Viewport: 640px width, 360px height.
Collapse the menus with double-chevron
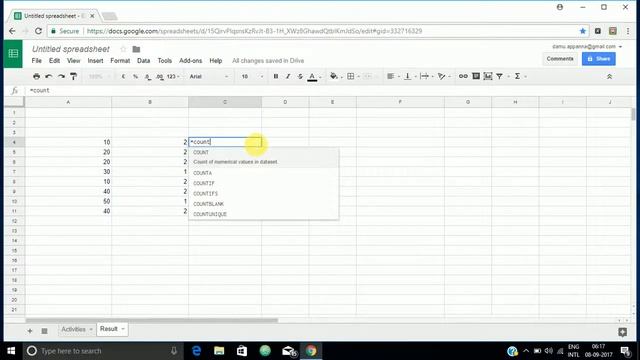tap(609, 76)
